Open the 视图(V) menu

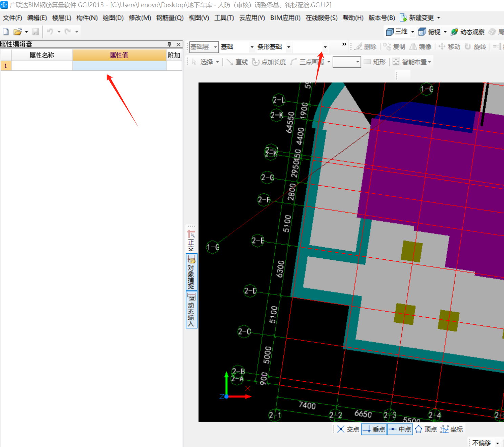point(199,18)
